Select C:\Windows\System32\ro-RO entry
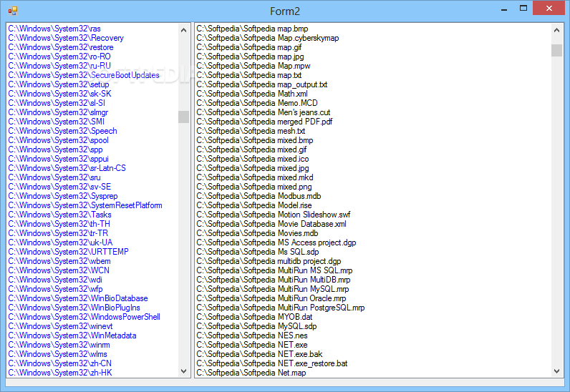The width and height of the screenshot is (570, 392). (59, 57)
